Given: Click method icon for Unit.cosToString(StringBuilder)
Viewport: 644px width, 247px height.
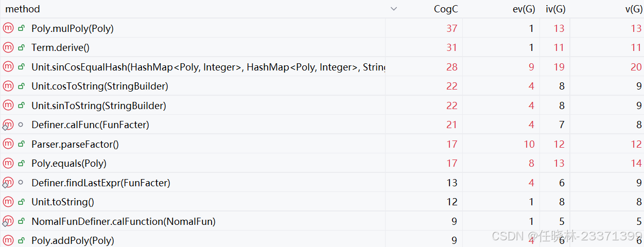Looking at the screenshot, I should coord(8,86).
